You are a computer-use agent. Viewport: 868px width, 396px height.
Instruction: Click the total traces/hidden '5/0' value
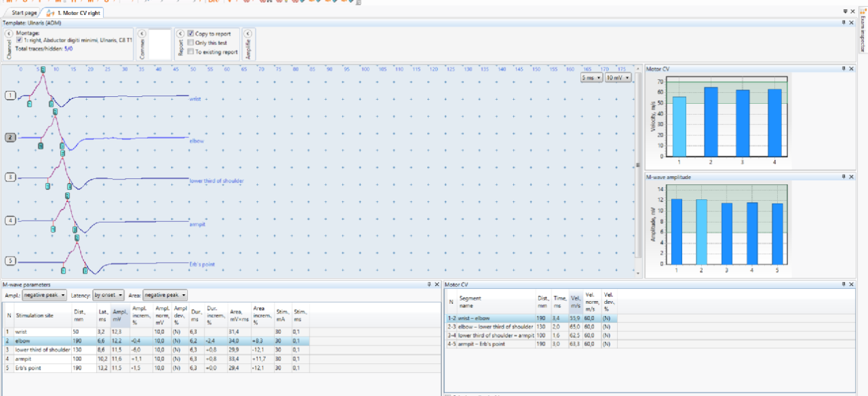click(68, 48)
